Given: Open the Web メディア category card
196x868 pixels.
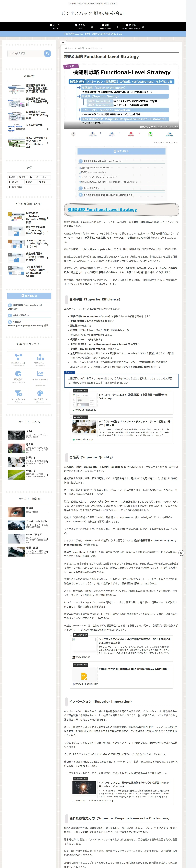Looking at the screenshot, I should pos(29,538).
